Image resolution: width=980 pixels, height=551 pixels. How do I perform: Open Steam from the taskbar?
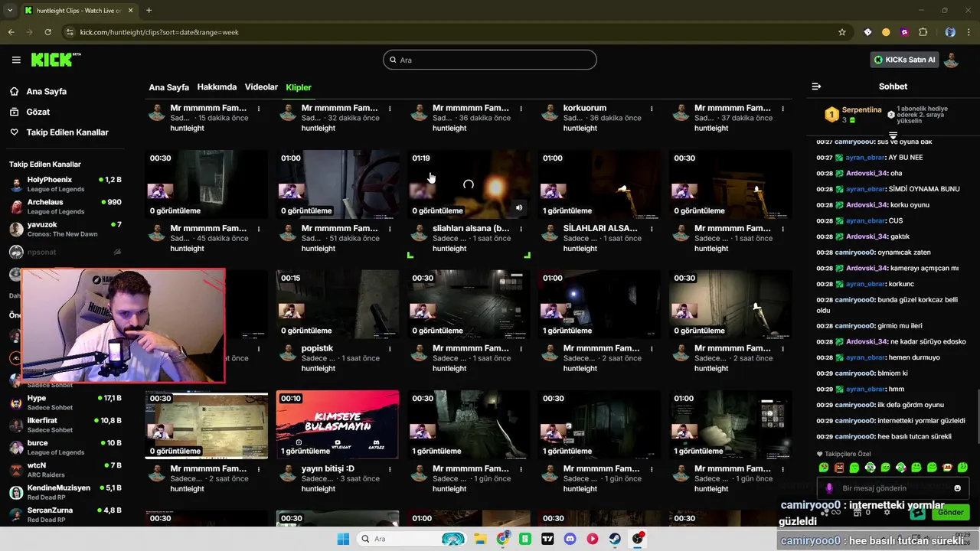click(615, 539)
